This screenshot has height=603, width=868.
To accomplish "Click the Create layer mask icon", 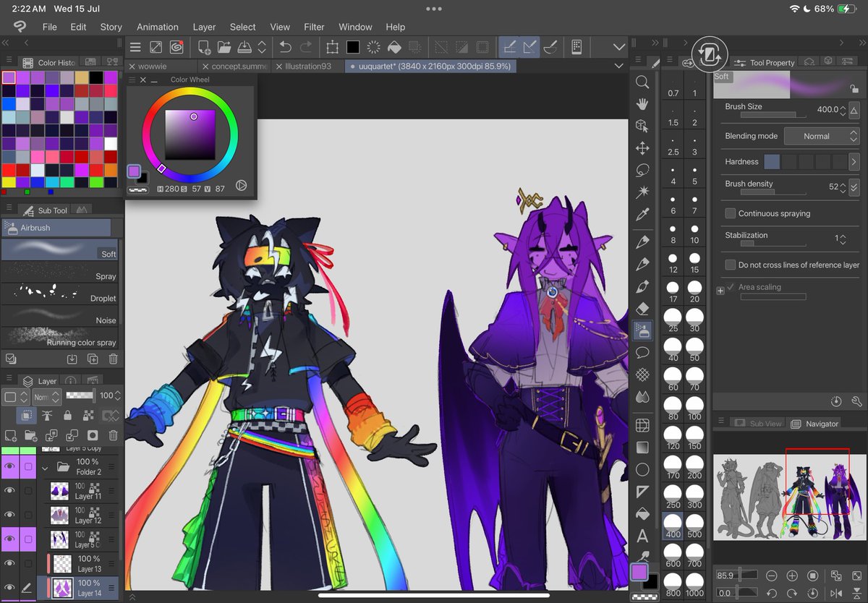I will pyautogui.click(x=93, y=435).
